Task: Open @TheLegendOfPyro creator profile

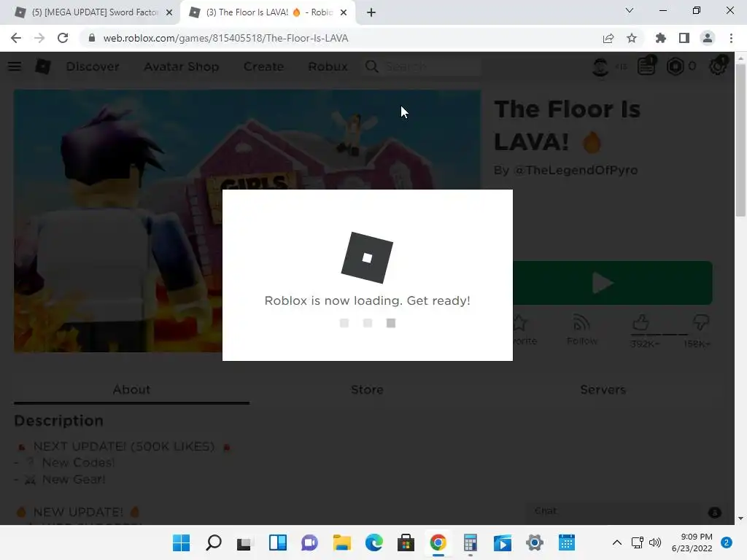Action: 576,170
